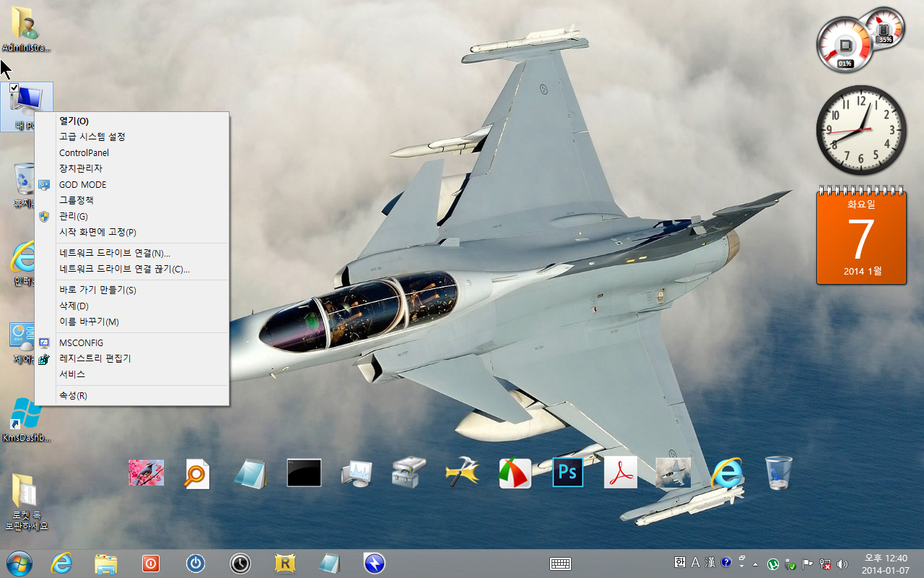Viewport: 924px width, 578px height.
Task: Expand hidden system tray icons arrow
Action: (x=755, y=564)
